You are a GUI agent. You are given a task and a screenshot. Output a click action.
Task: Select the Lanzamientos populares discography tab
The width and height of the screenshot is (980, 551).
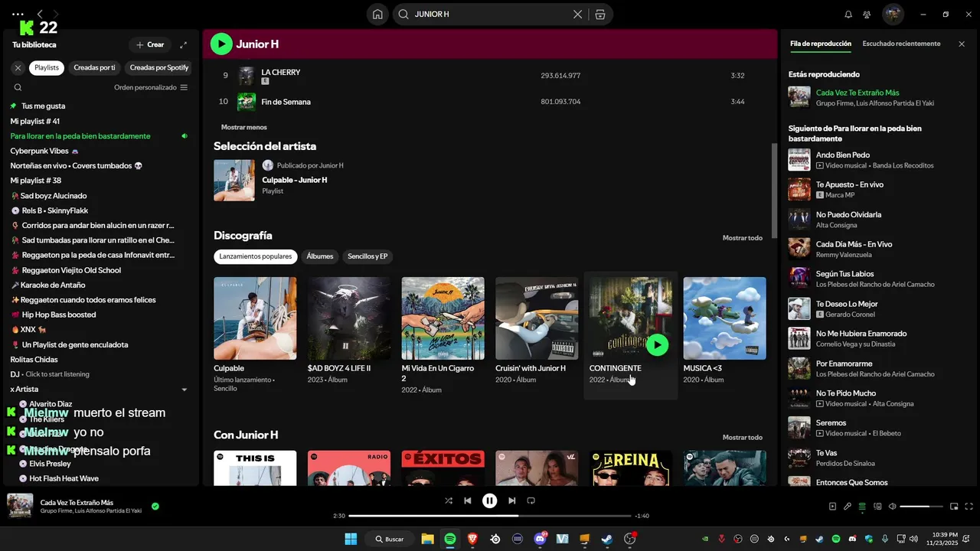256,256
